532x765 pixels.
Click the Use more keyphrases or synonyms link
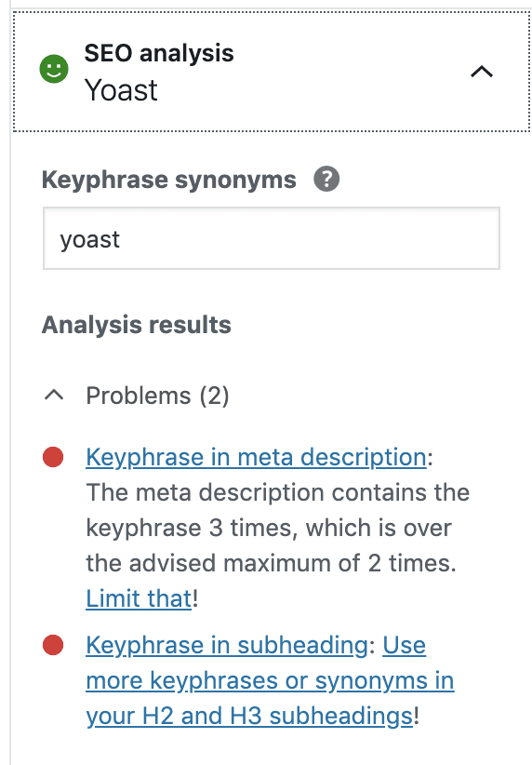click(270, 680)
